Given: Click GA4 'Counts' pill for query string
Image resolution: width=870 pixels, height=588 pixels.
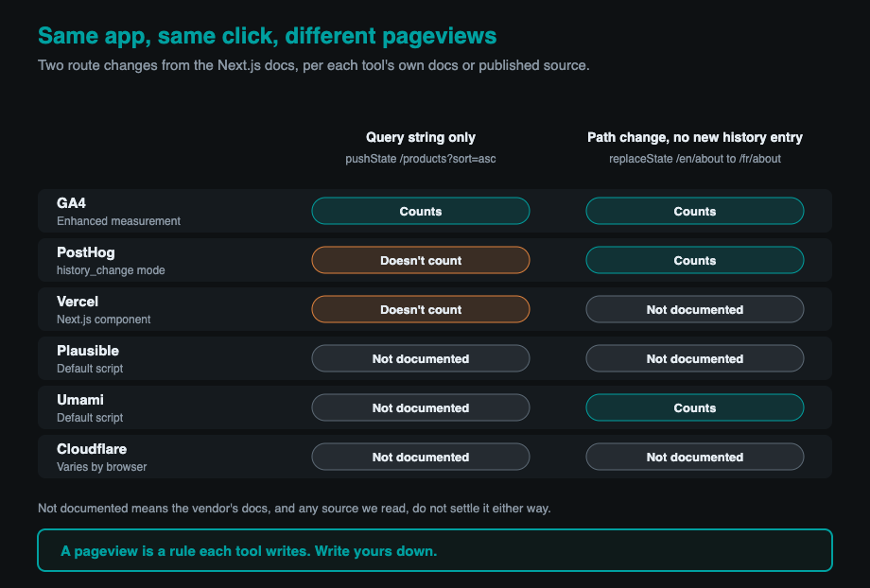Looking at the screenshot, I should (x=421, y=211).
